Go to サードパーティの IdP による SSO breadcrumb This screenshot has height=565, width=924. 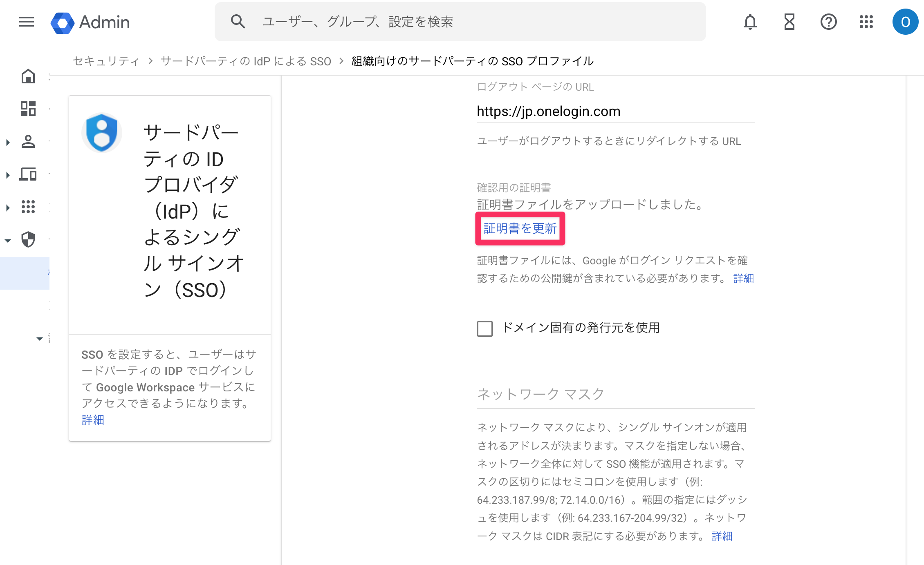pyautogui.click(x=246, y=61)
